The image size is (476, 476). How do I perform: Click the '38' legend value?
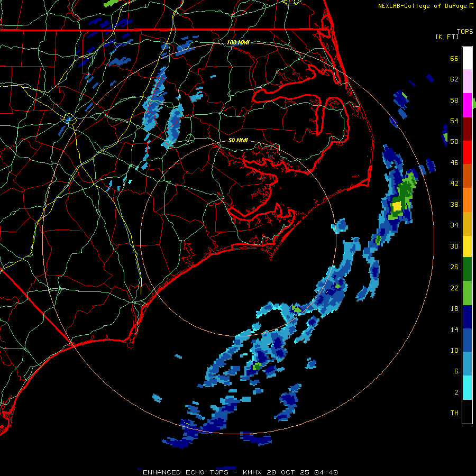pyautogui.click(x=454, y=204)
